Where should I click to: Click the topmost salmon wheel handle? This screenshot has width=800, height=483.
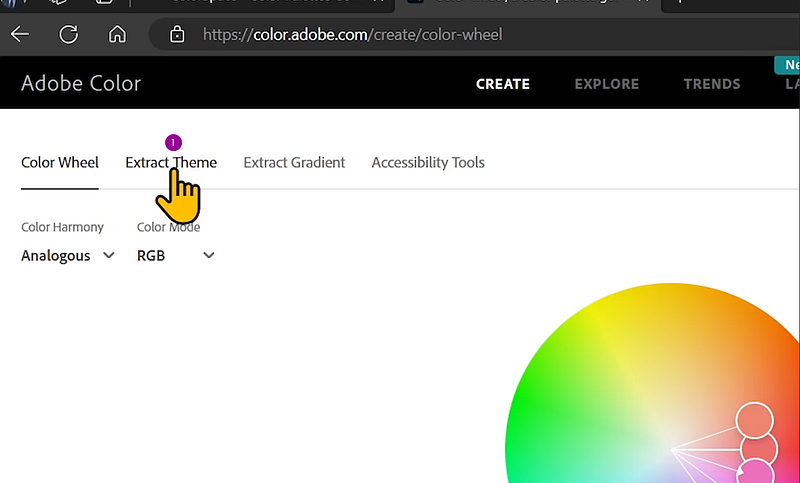tap(755, 421)
